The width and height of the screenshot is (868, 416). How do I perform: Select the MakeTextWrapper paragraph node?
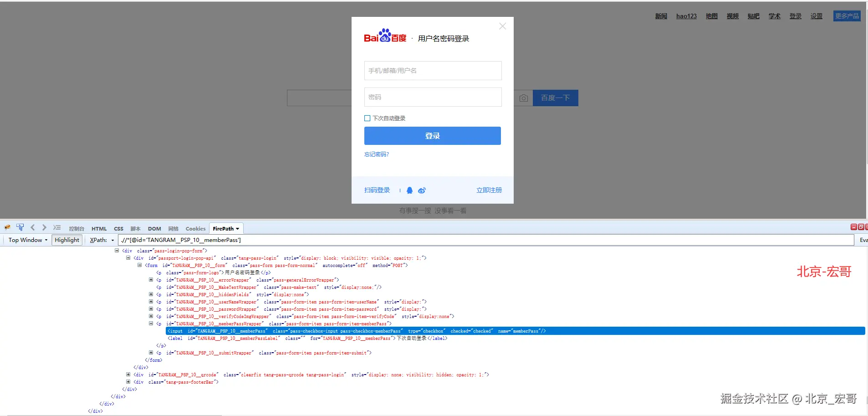click(x=269, y=287)
